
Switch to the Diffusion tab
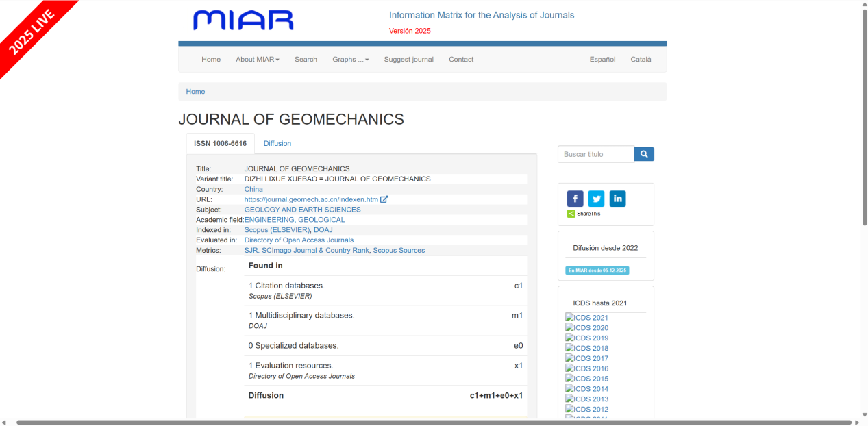277,144
